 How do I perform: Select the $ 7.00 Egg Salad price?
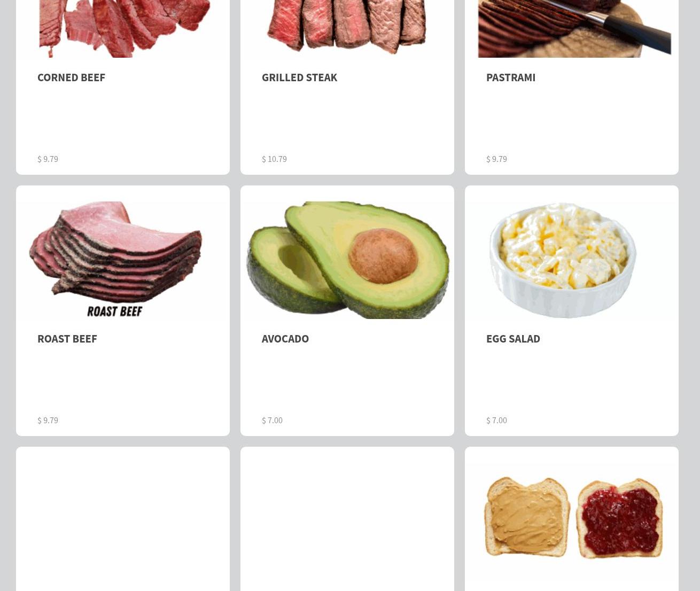click(x=496, y=420)
